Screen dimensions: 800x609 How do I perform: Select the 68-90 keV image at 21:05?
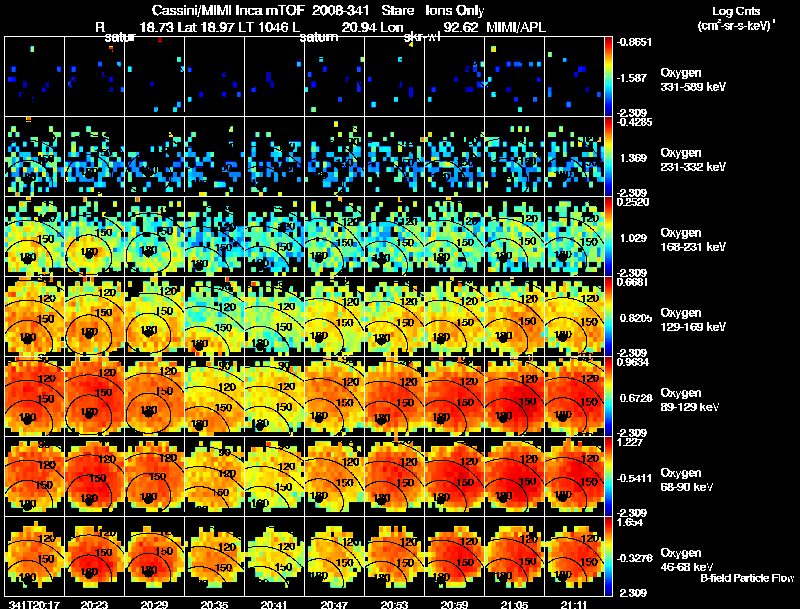click(x=514, y=477)
